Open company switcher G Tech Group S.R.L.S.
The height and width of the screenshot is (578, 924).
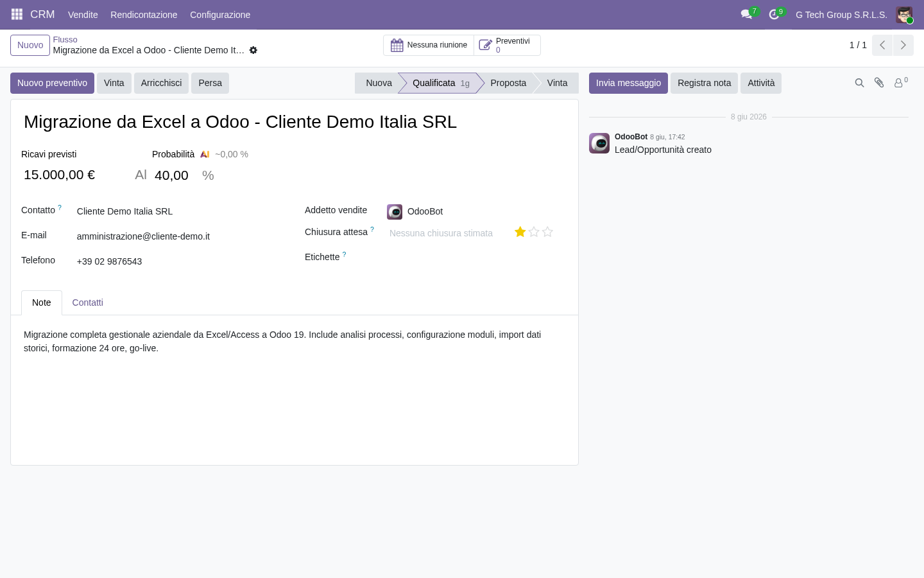(x=841, y=15)
